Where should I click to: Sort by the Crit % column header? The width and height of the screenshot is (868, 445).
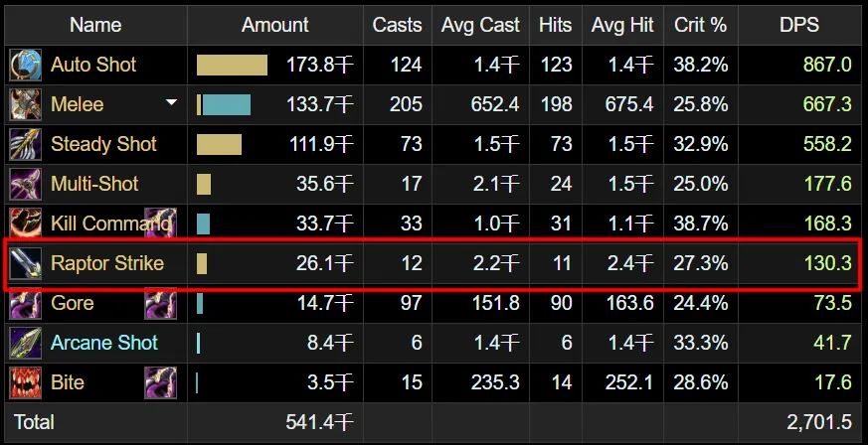click(x=700, y=25)
